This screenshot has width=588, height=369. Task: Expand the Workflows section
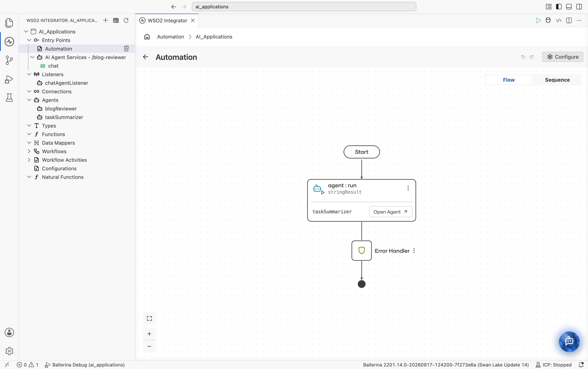click(x=29, y=151)
